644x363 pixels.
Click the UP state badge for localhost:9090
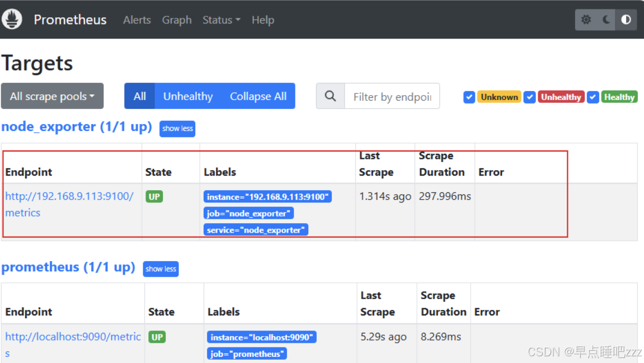pos(157,337)
